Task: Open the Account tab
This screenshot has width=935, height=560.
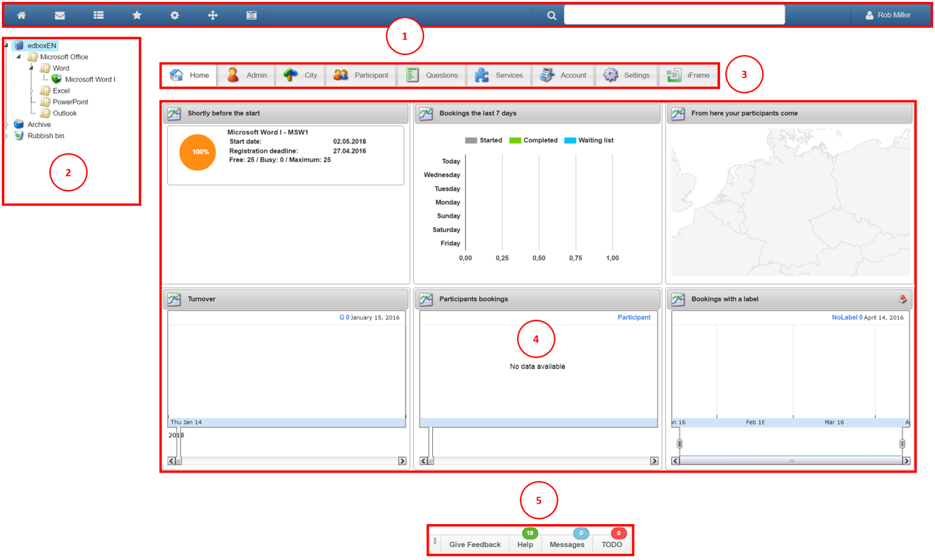Action: point(563,75)
